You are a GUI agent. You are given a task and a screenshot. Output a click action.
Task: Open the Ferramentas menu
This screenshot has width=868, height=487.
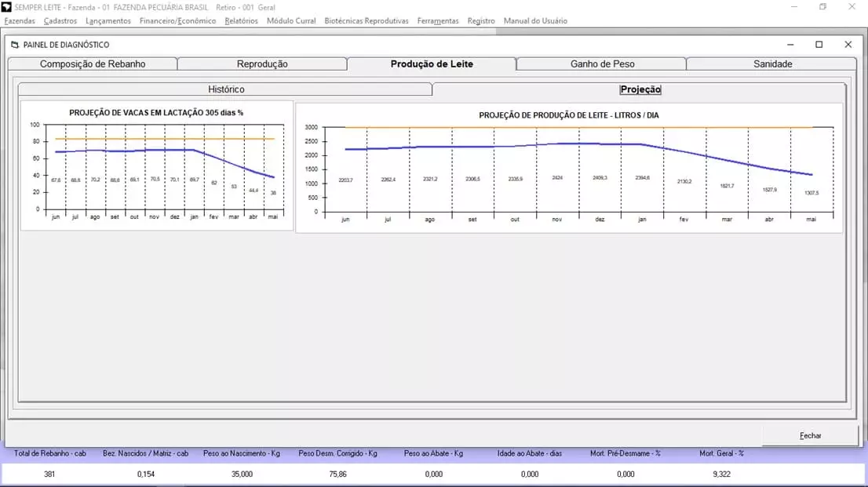(x=438, y=21)
